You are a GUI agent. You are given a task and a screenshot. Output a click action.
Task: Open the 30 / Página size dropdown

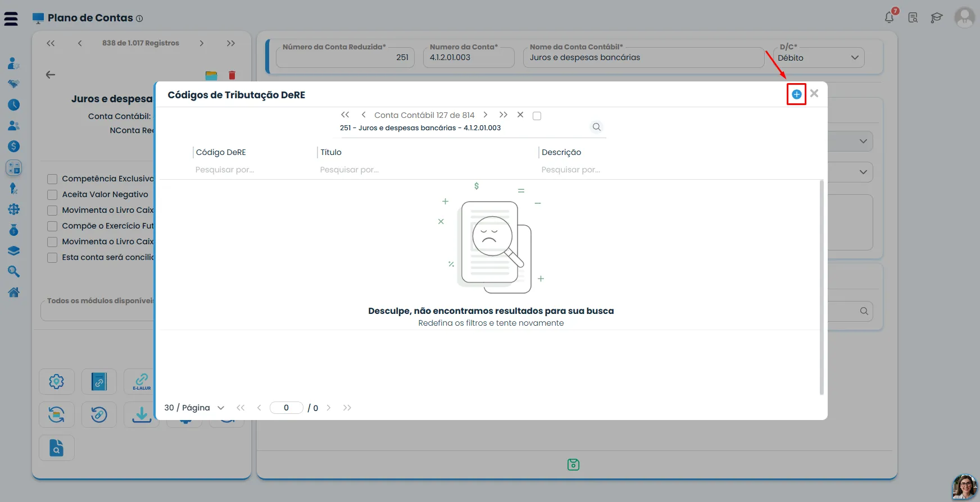(194, 408)
